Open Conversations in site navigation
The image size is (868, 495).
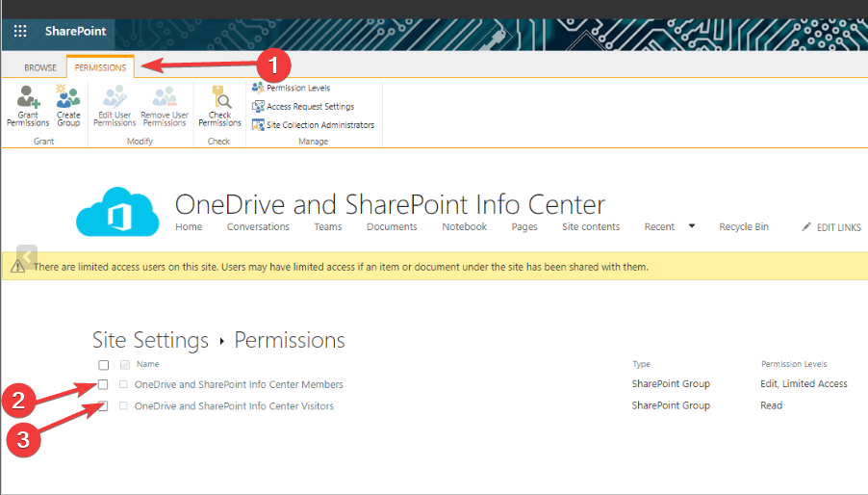(258, 226)
